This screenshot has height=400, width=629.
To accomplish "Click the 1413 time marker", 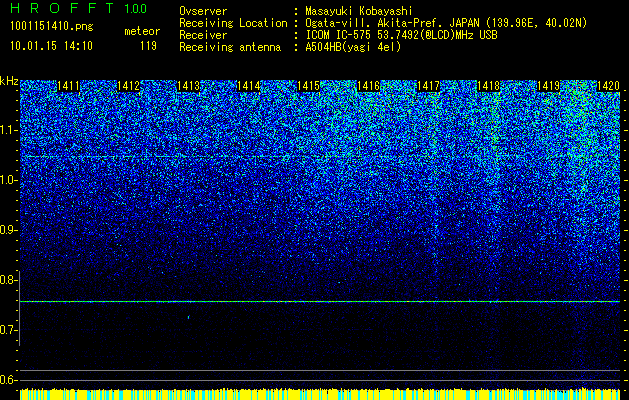I will pyautogui.click(x=189, y=86).
